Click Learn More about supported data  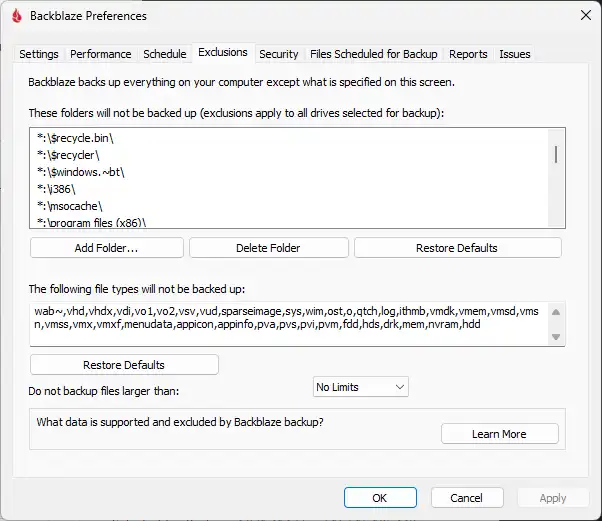[x=499, y=434]
